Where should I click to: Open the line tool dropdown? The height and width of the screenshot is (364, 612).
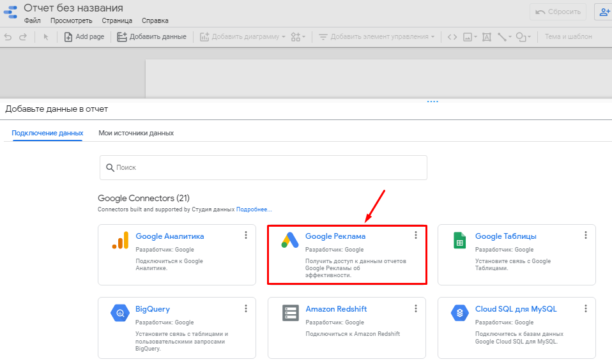point(504,36)
